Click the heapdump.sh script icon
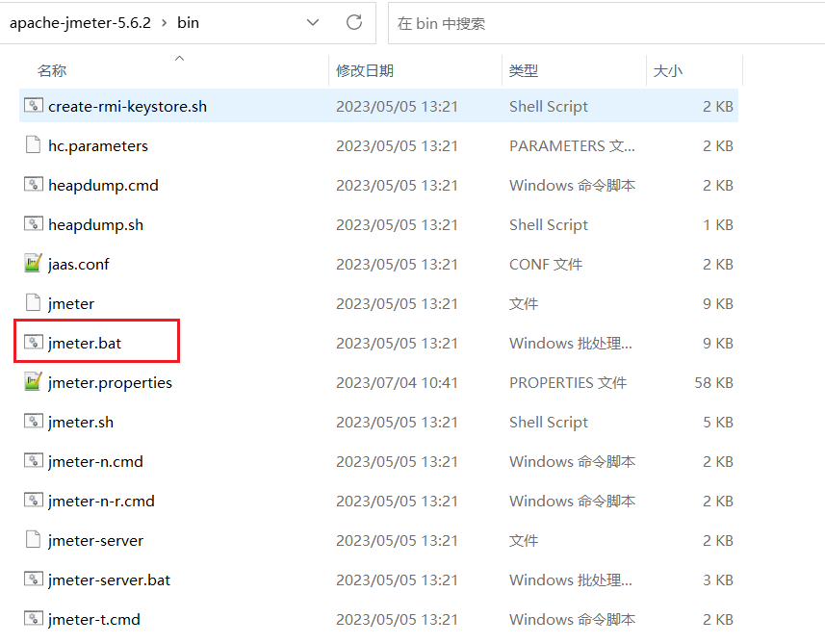 pyautogui.click(x=33, y=224)
